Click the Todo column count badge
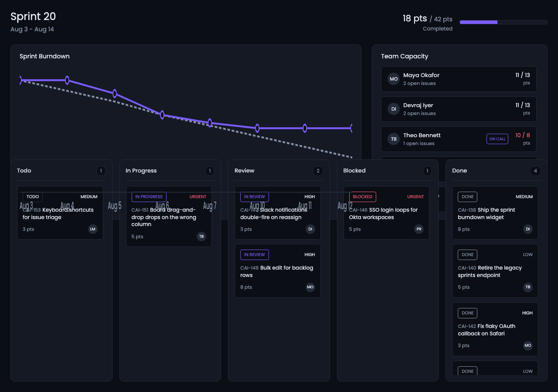 click(101, 171)
